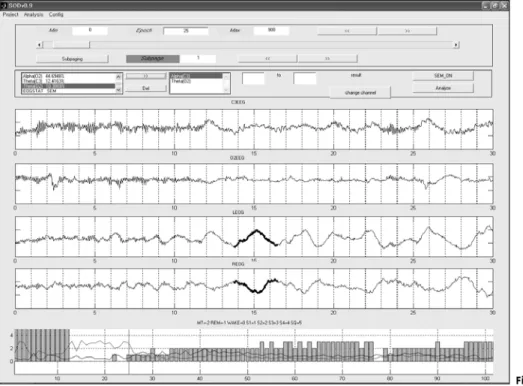Click the Subpaging button
The image size is (523, 386).
coord(72,59)
